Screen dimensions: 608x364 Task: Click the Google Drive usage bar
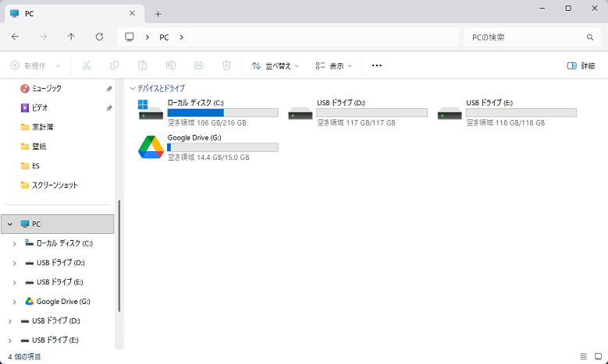[222, 147]
